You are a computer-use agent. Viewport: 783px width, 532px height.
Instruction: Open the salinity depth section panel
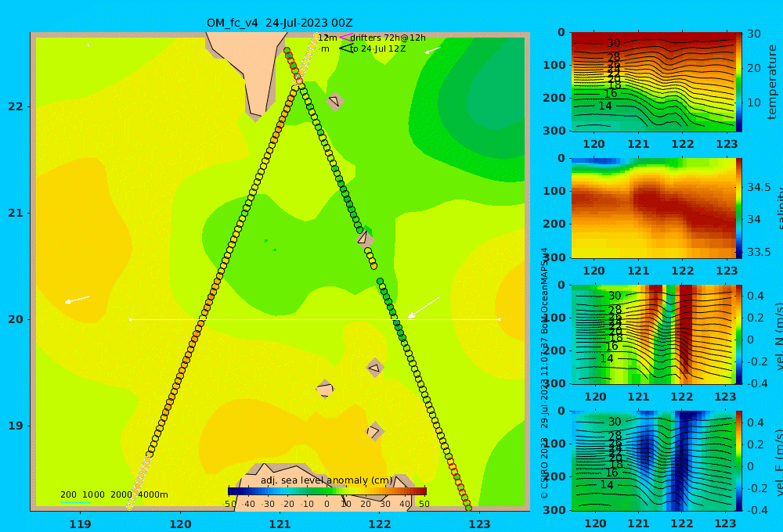(653, 208)
